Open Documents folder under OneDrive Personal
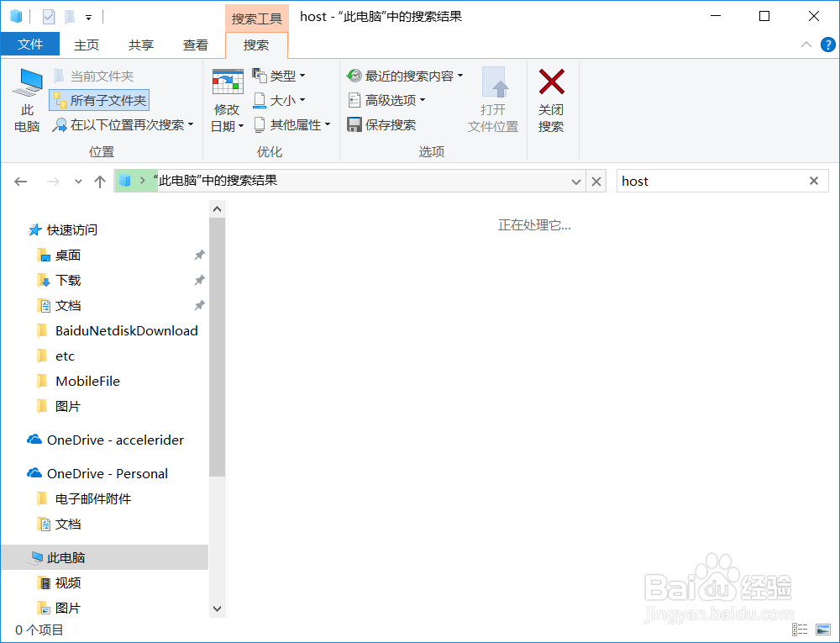The height and width of the screenshot is (643, 840). pos(59,524)
